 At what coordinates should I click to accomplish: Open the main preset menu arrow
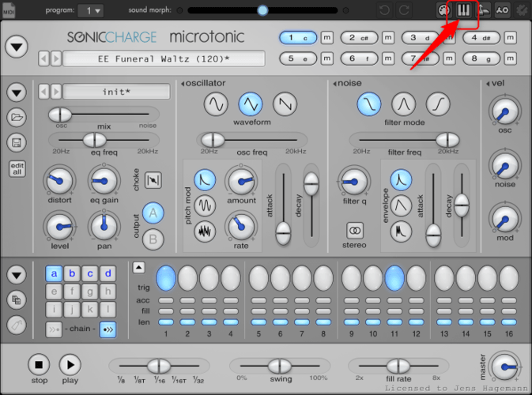(x=17, y=47)
